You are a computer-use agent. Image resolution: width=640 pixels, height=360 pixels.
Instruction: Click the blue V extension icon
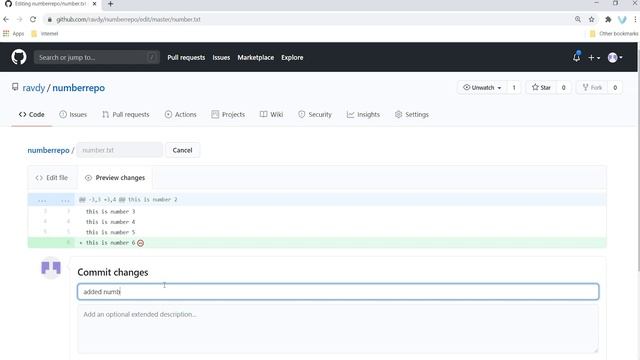coord(622,19)
